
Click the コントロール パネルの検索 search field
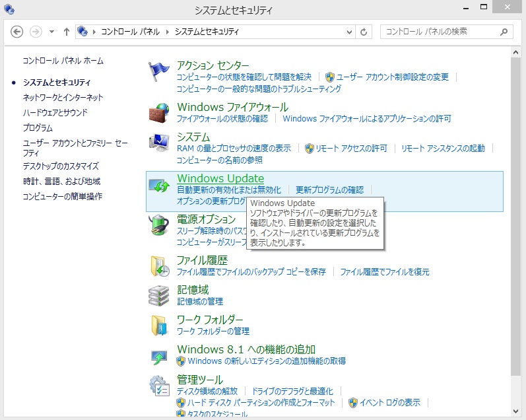(439, 32)
